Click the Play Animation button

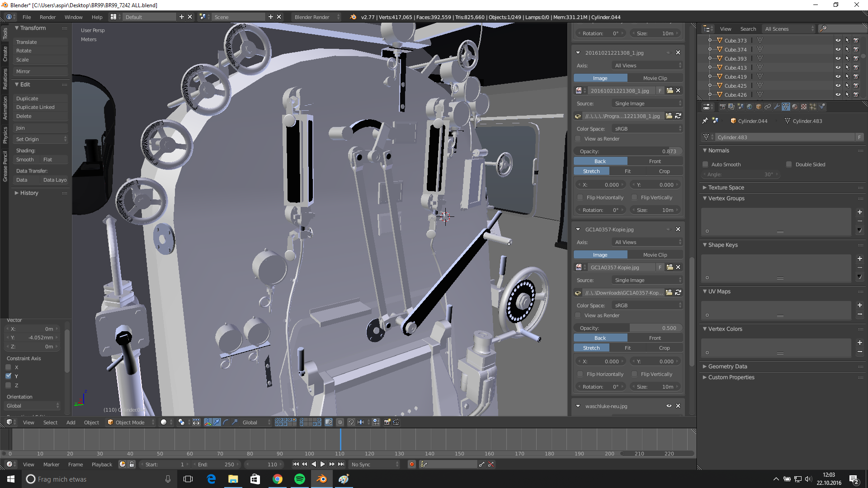pos(322,464)
